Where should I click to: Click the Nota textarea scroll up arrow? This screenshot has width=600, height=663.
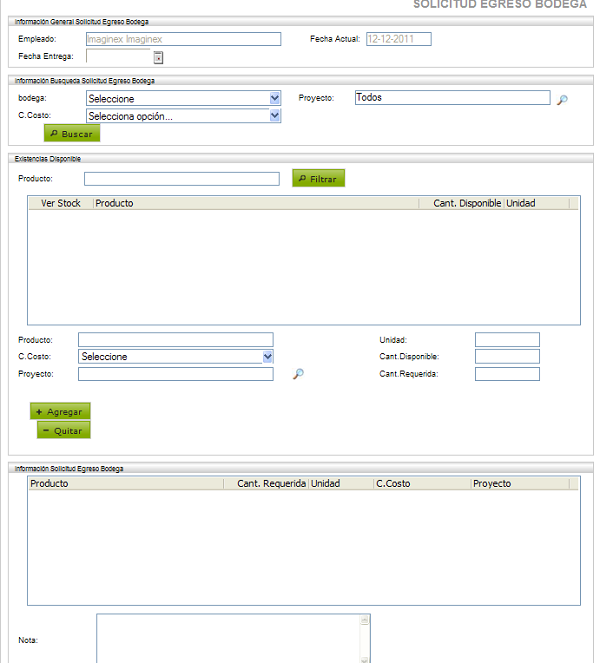click(364, 620)
